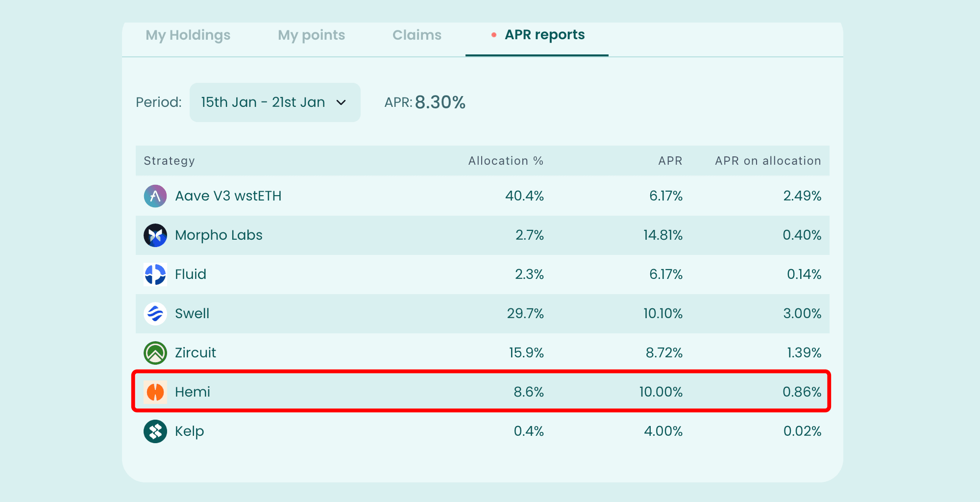Image resolution: width=980 pixels, height=502 pixels.
Task: Select the Swell strategy name
Action: [x=192, y=314]
